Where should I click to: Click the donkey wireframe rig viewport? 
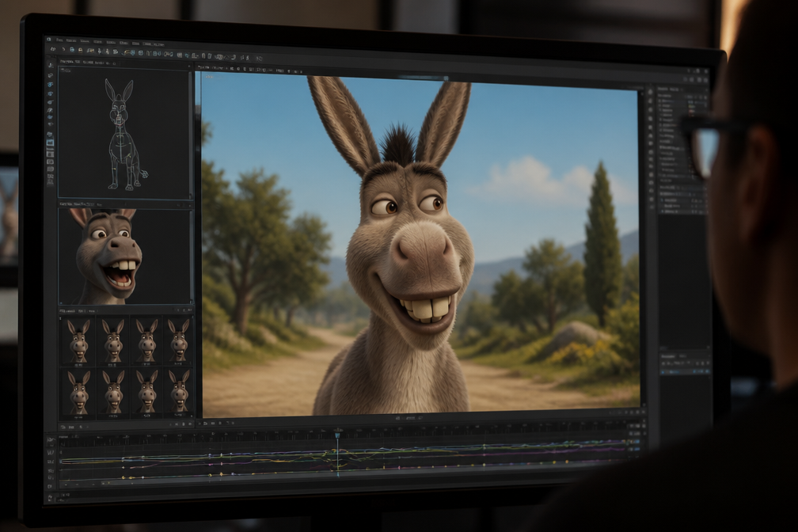click(124, 133)
